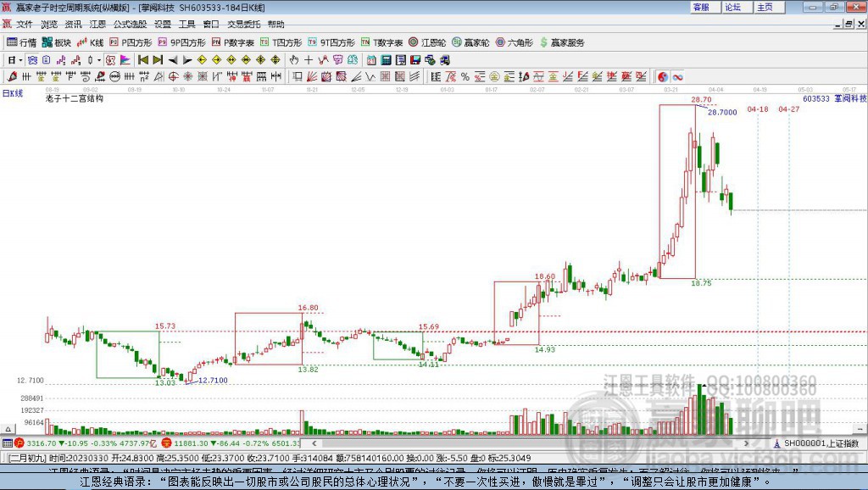Image resolution: width=868 pixels, height=490 pixels.
Task: Toggle the infinity loop icon
Action: click(x=677, y=77)
